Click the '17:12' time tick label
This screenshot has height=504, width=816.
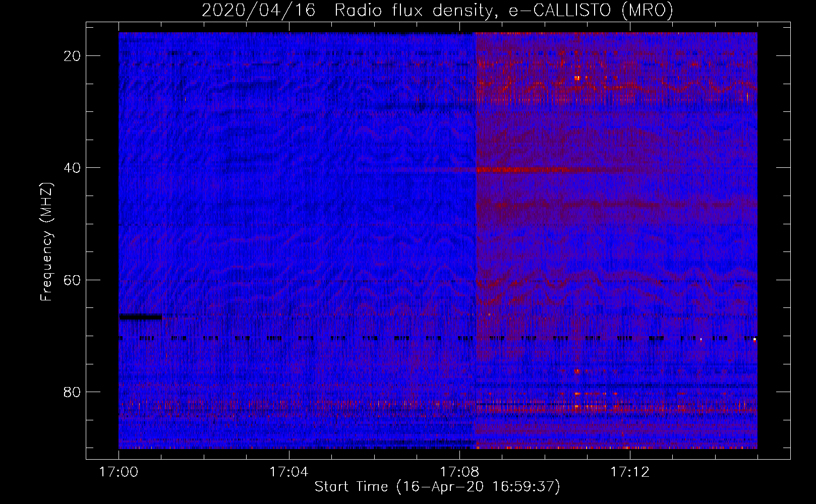coord(630,472)
